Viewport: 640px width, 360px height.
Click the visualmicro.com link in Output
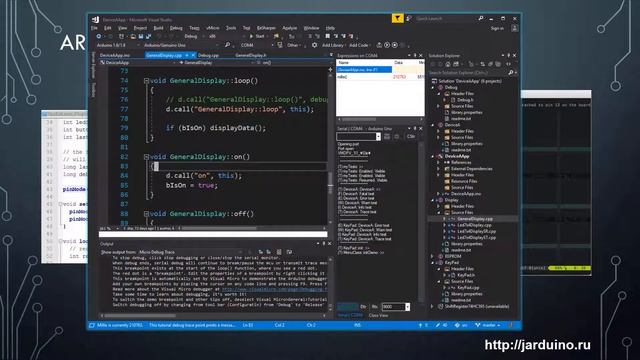click(274, 289)
